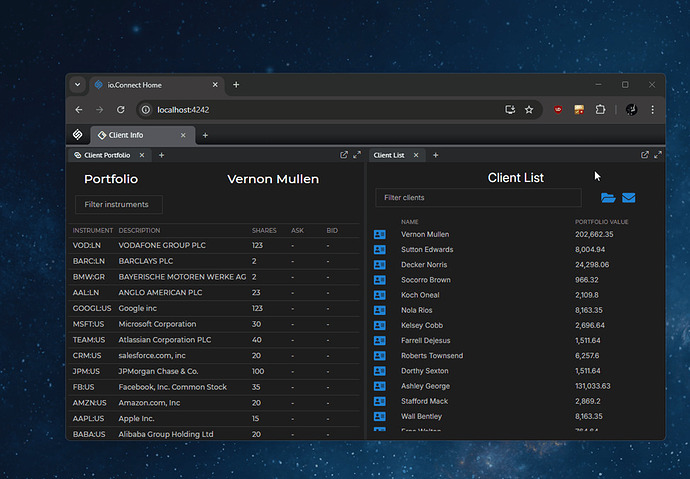
Task: Bookmark this page with star icon
Action: (528, 109)
